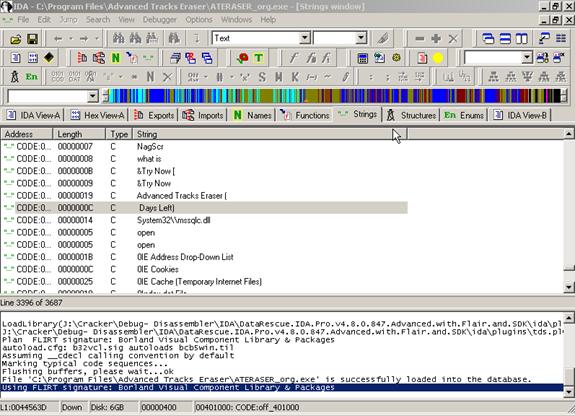Click the stacked windows icon in second toolbar

(176, 58)
